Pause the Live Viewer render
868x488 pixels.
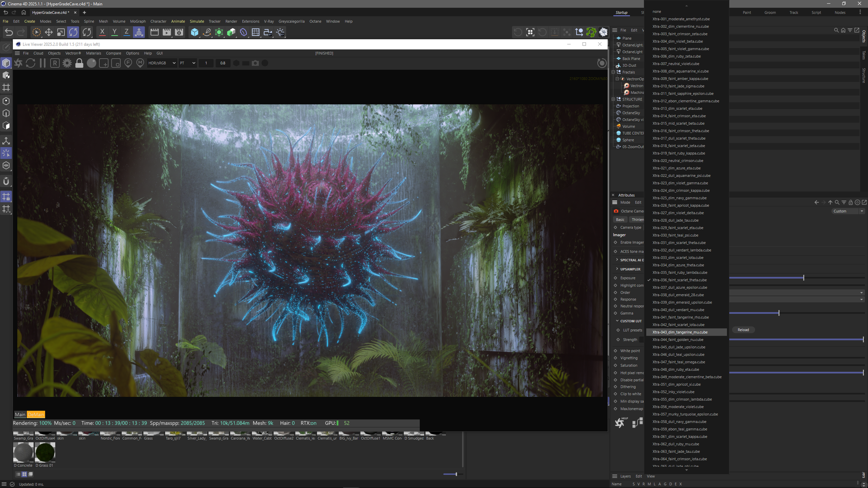tap(42, 63)
